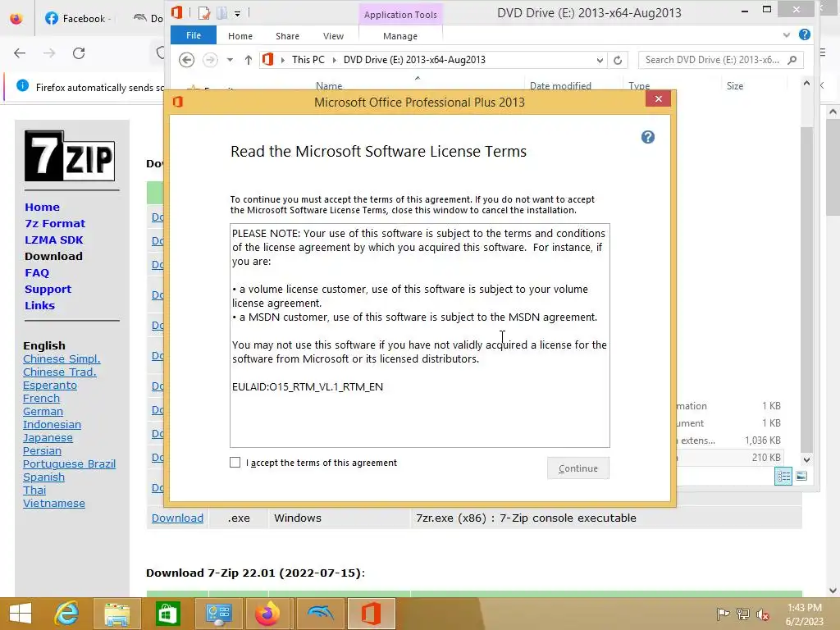The image size is (840, 630).
Task: Switch Explorer to large icons view
Action: pos(801,477)
